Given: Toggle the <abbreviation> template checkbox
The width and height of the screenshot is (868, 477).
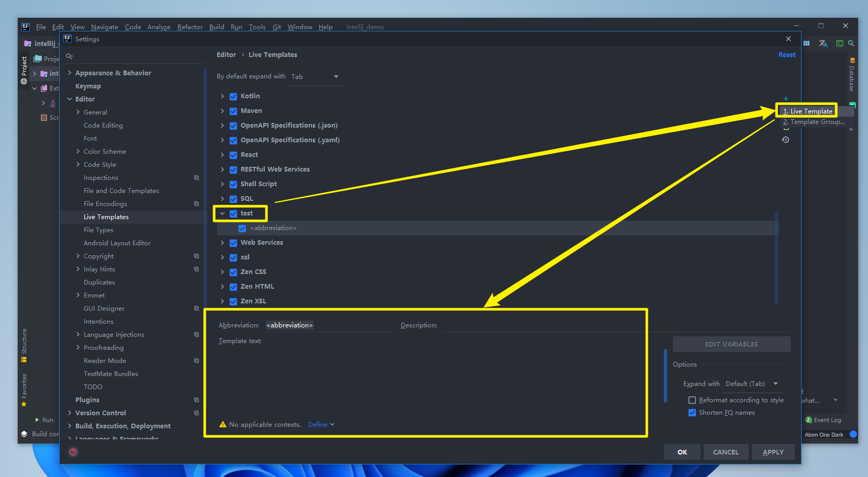Looking at the screenshot, I should [242, 228].
